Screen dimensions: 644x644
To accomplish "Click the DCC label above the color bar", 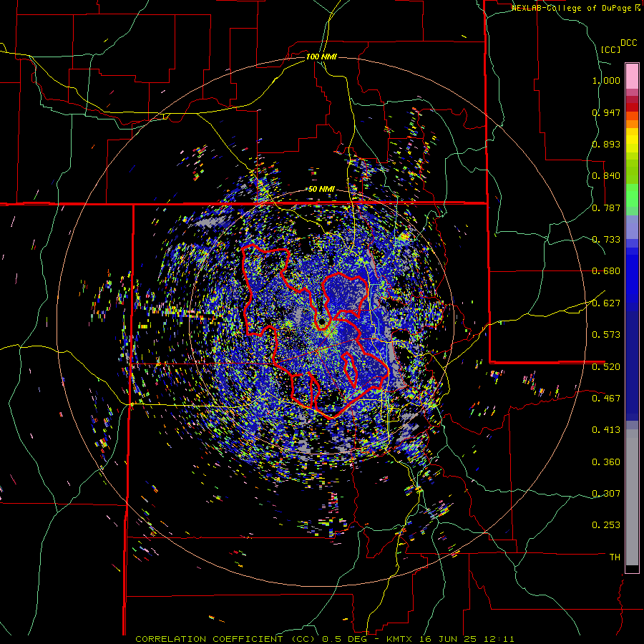I will pos(628,43).
